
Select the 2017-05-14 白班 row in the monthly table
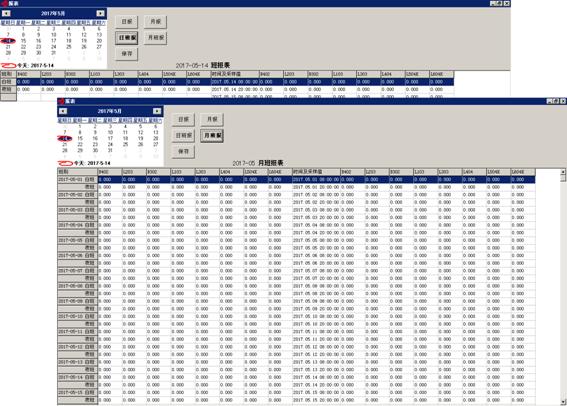[x=296, y=377]
